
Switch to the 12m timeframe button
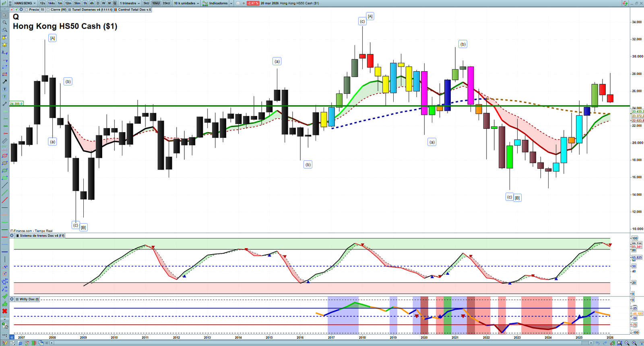click(x=68, y=3)
